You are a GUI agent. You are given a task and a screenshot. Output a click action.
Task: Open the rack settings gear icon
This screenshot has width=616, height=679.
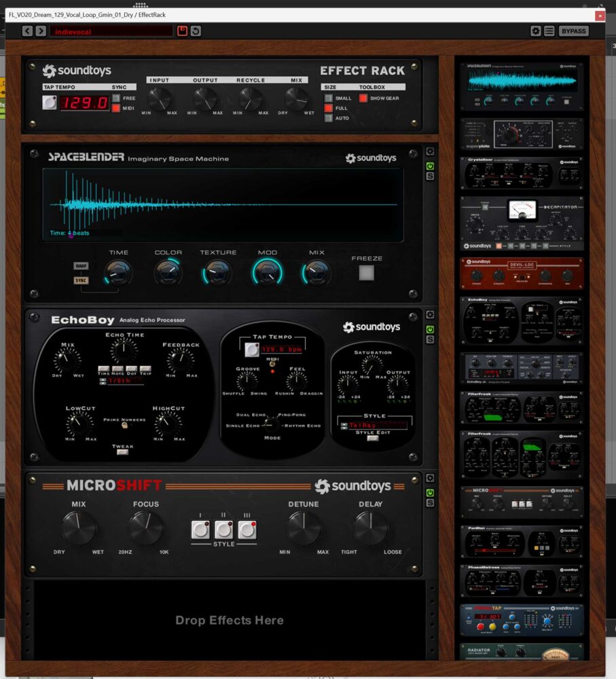[x=535, y=31]
